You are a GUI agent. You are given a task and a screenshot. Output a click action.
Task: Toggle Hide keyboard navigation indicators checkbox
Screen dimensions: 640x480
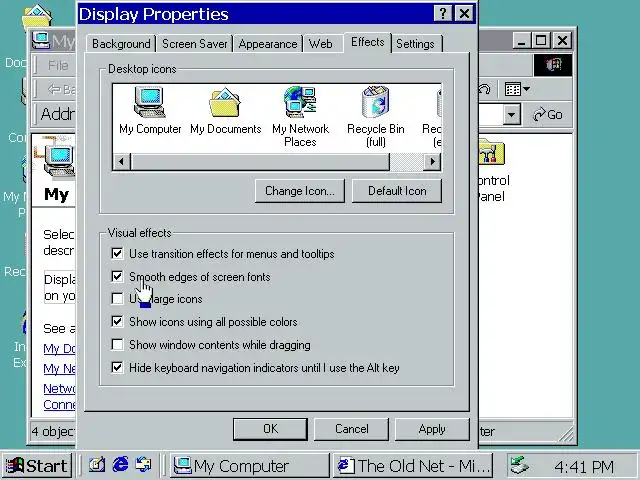[117, 368]
